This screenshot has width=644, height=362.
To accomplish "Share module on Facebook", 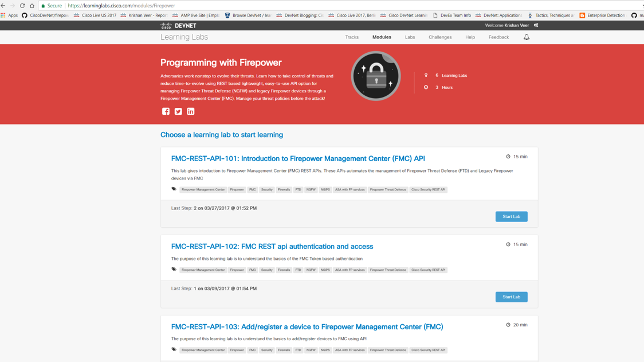I will 166,111.
